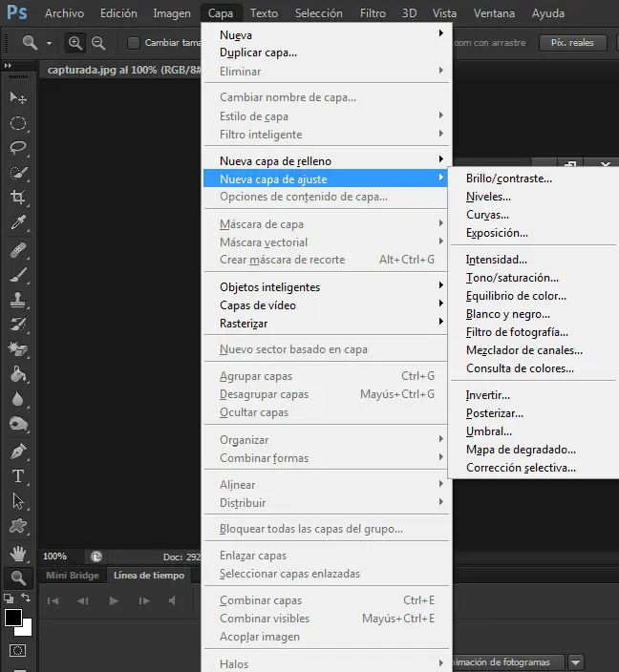Select the Path Selection tool
The width and height of the screenshot is (619, 672).
pyautogui.click(x=18, y=500)
